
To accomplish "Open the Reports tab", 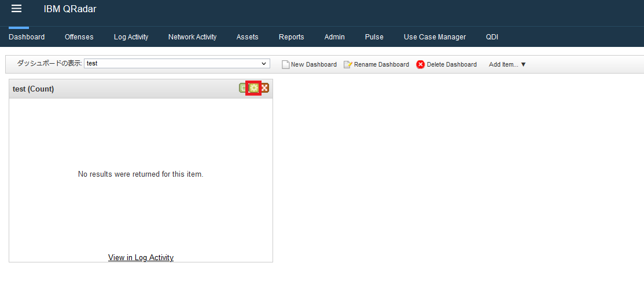I will (x=291, y=37).
